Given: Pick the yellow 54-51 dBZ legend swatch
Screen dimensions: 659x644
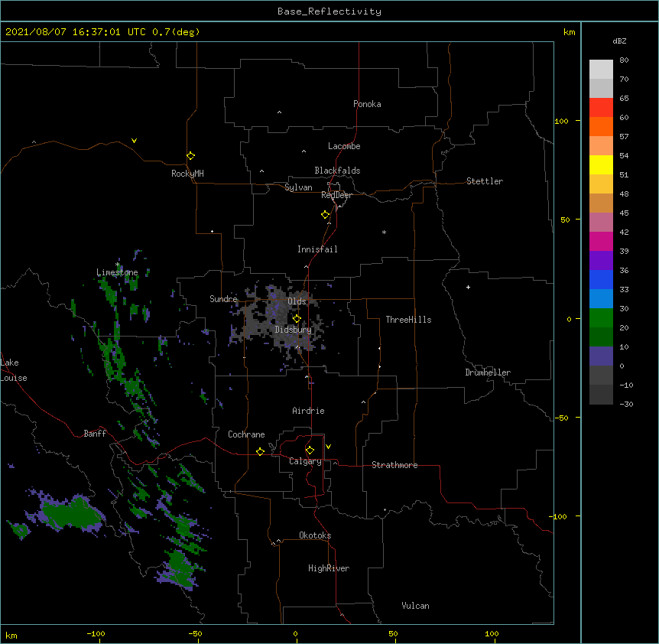Looking at the screenshot, I should tap(601, 164).
